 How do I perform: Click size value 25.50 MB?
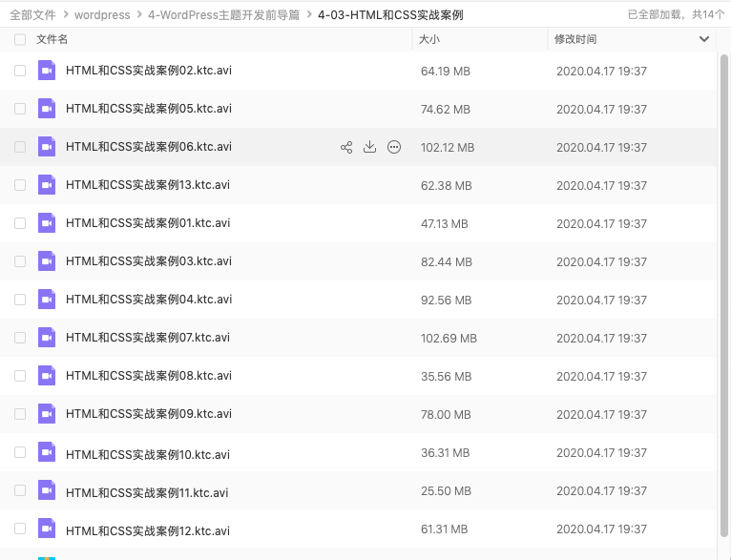click(x=447, y=491)
